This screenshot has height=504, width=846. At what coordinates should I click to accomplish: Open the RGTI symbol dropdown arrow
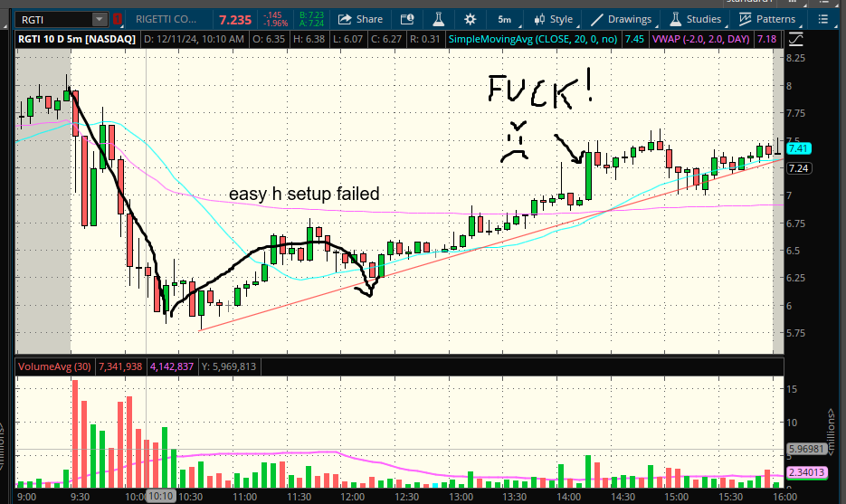click(x=100, y=20)
